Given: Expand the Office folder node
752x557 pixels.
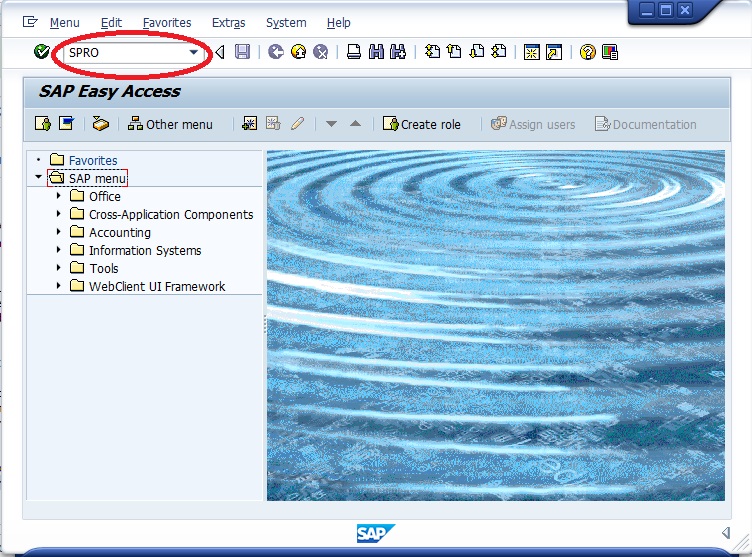Looking at the screenshot, I should pyautogui.click(x=59, y=196).
